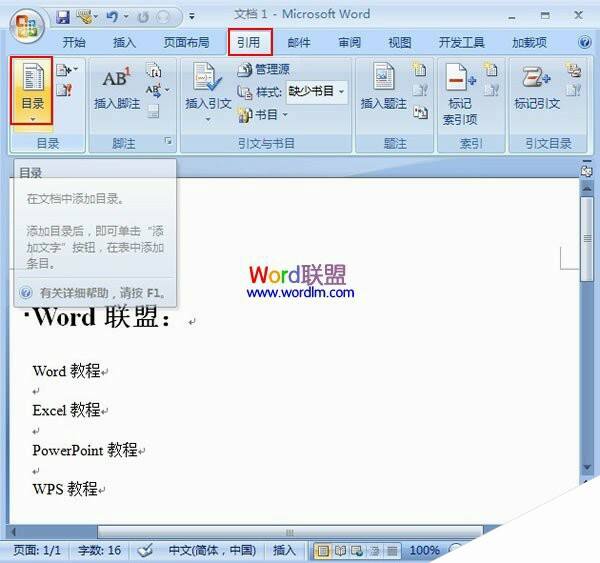Image resolution: width=600 pixels, height=563 pixels.
Task: Click the 字数: 16 word count
Action: pos(99,550)
